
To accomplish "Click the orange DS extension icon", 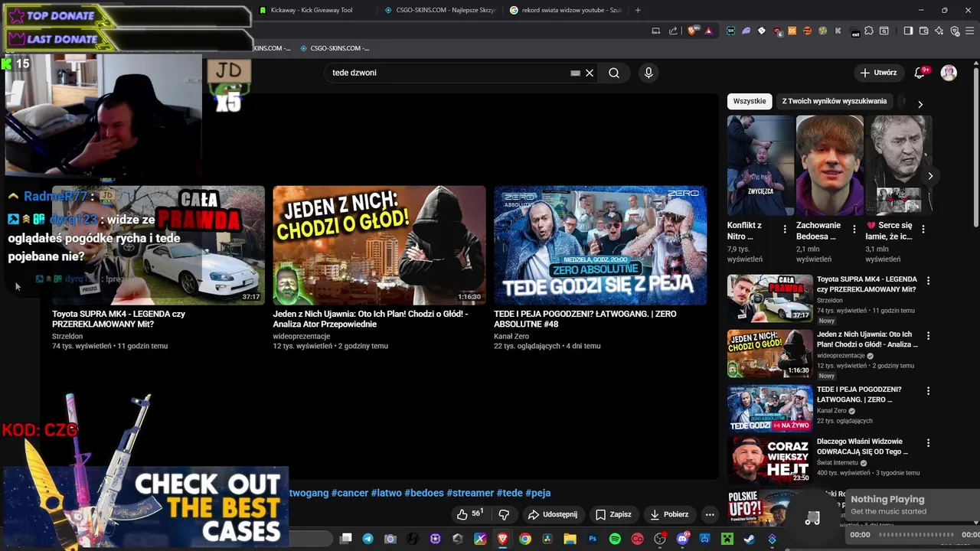I will click(792, 31).
